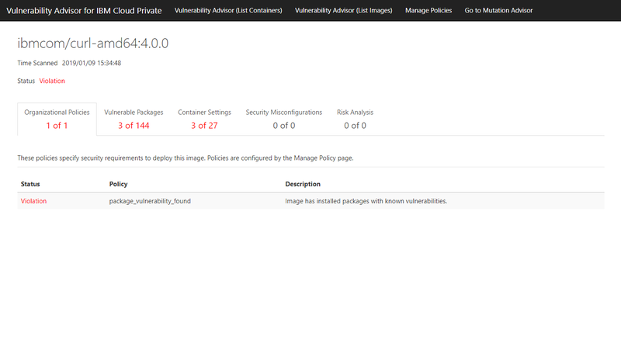Click the ibmcom/curl-amd64:4.0.0 image heading
The height and width of the screenshot is (364, 621).
click(92, 43)
